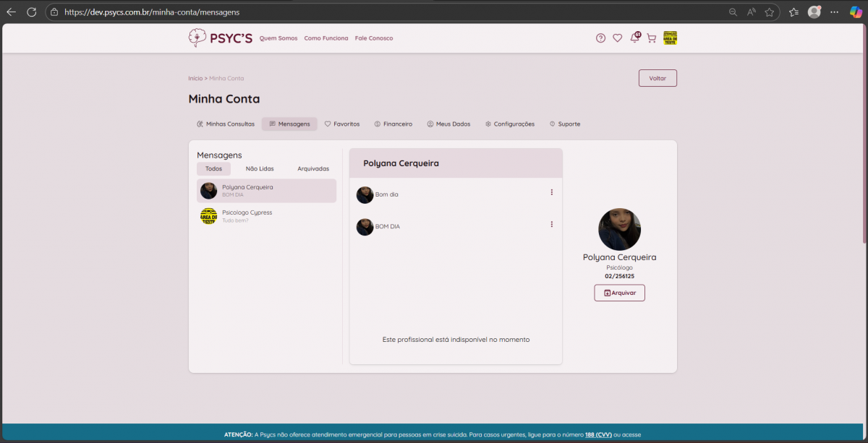The height and width of the screenshot is (443, 868).
Task: Switch to the Não Lidas filter
Action: pos(260,168)
